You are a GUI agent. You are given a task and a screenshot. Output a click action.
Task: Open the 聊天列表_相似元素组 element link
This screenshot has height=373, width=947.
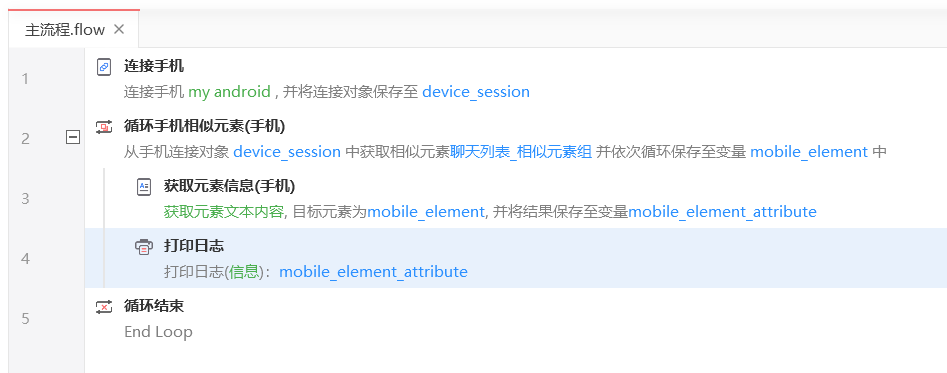pyautogui.click(x=521, y=151)
